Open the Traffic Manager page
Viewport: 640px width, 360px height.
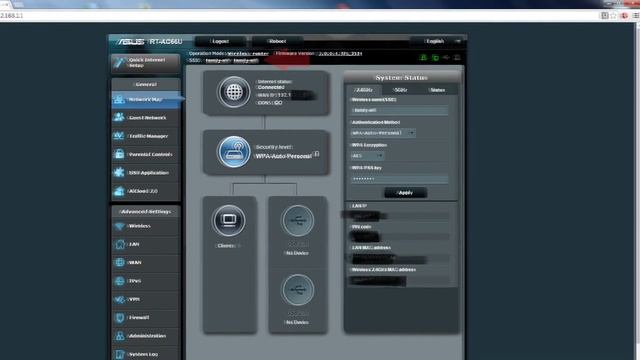(x=145, y=136)
